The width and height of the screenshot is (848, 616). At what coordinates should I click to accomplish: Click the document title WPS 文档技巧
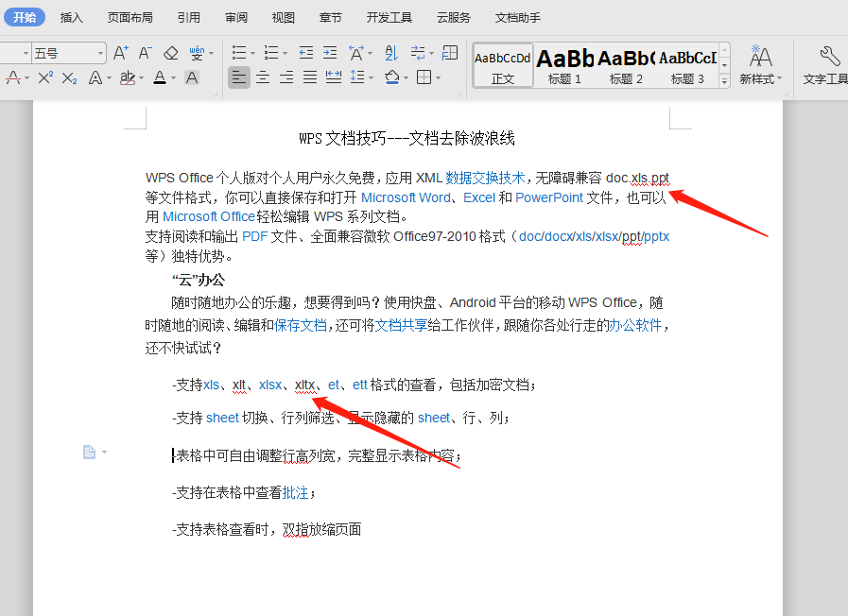[x=407, y=138]
